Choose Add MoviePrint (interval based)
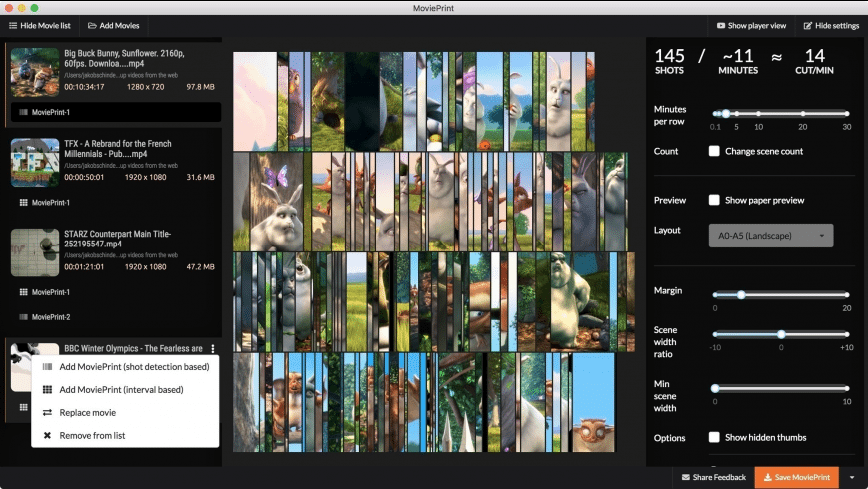The width and height of the screenshot is (868, 489). (125, 389)
